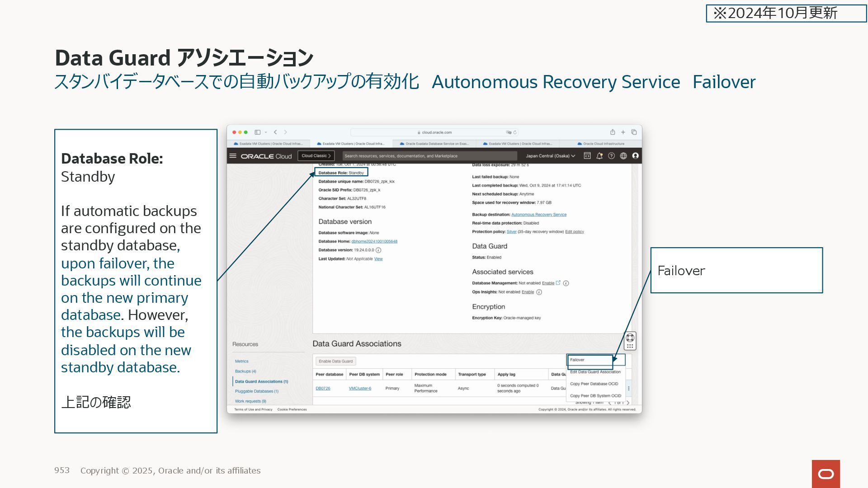Viewport: 868px width, 488px height.
Task: Open the row actions three-dot menu
Action: [628, 389]
